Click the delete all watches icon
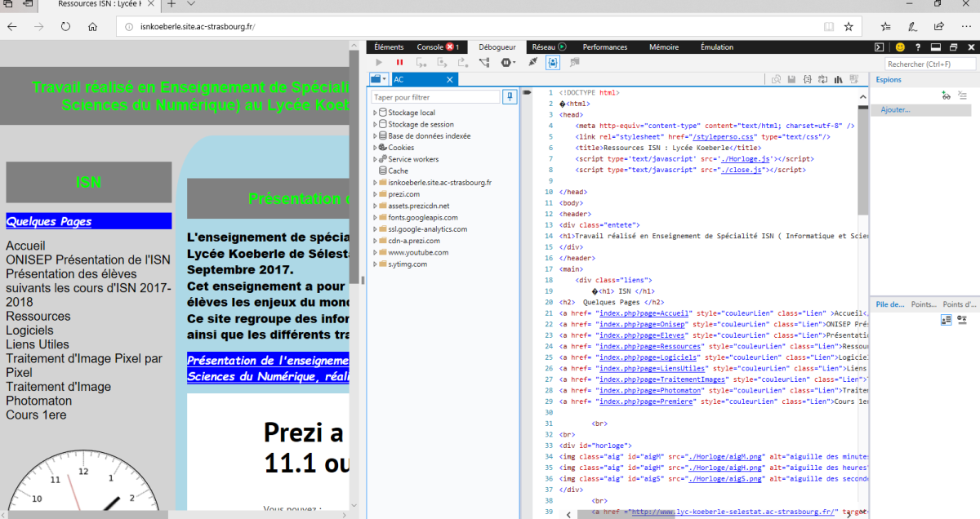 [962, 95]
